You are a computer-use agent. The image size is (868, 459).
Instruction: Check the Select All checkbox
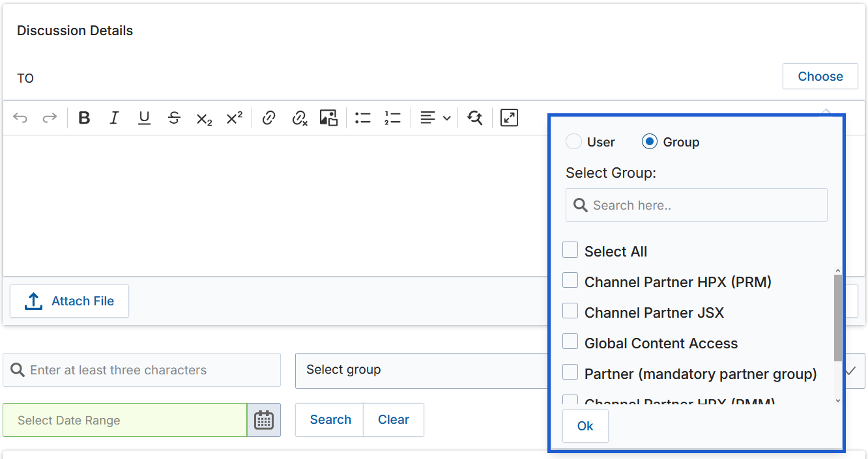click(570, 251)
